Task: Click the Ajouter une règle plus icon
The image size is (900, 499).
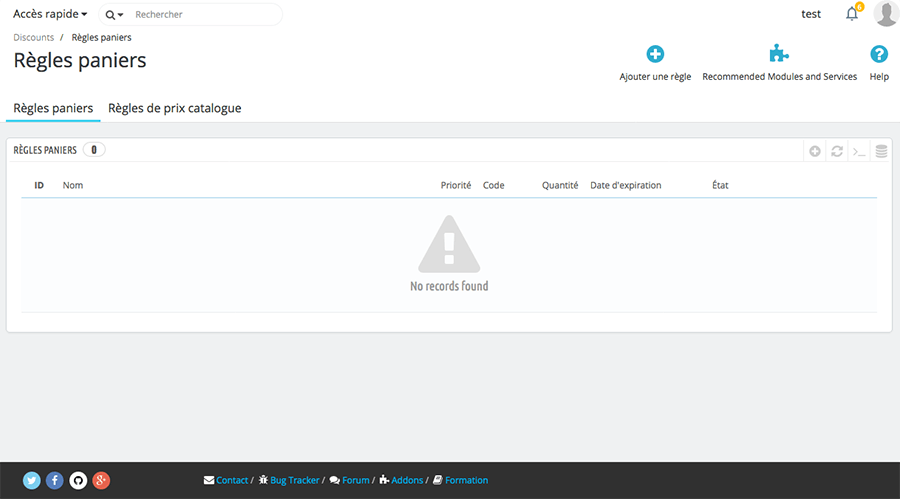Action: (655, 55)
